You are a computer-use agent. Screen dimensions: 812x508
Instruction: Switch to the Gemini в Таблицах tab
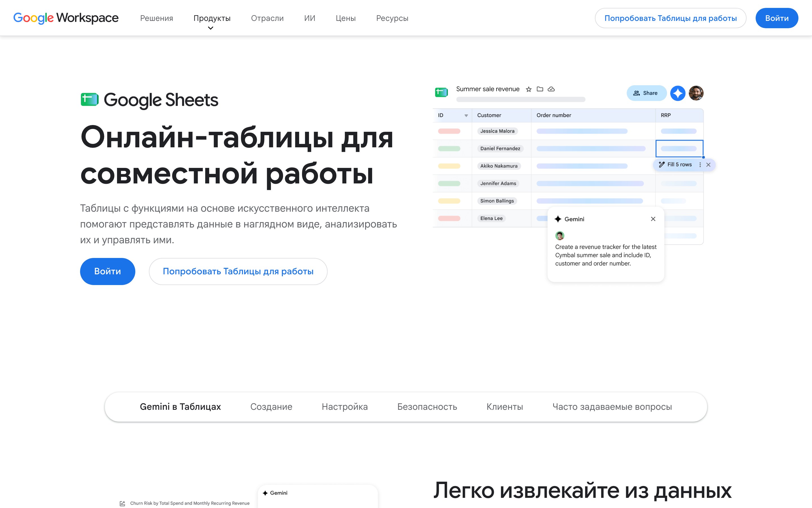180,406
